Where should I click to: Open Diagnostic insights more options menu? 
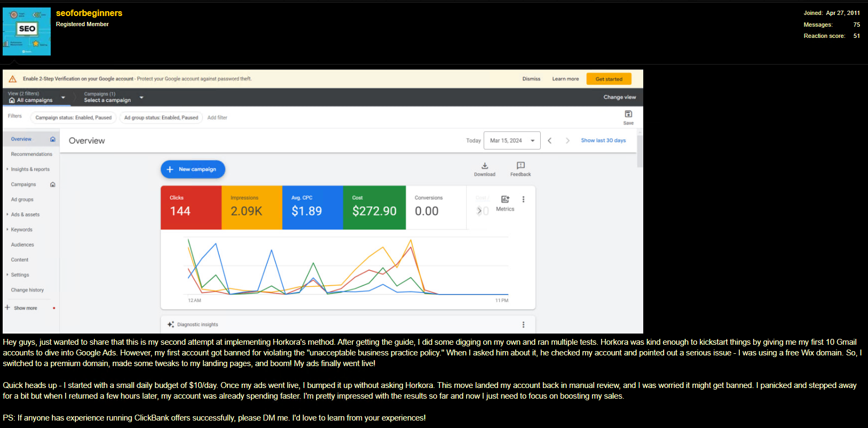tap(523, 324)
